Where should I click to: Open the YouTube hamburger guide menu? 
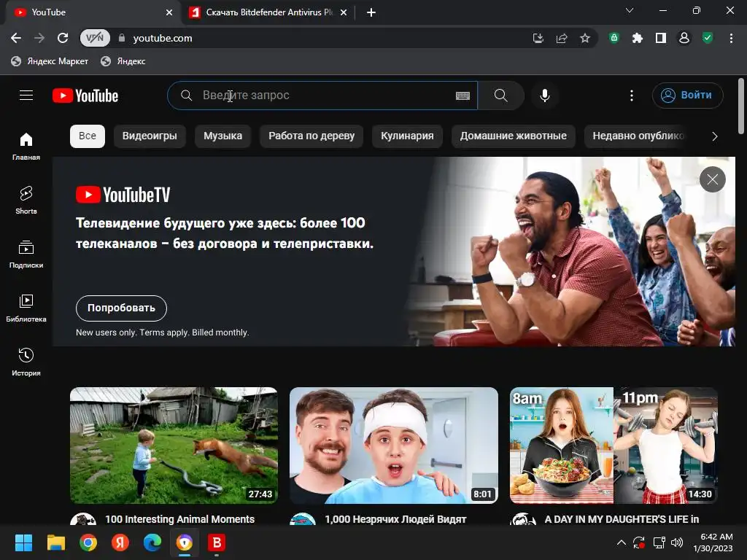[x=26, y=96]
